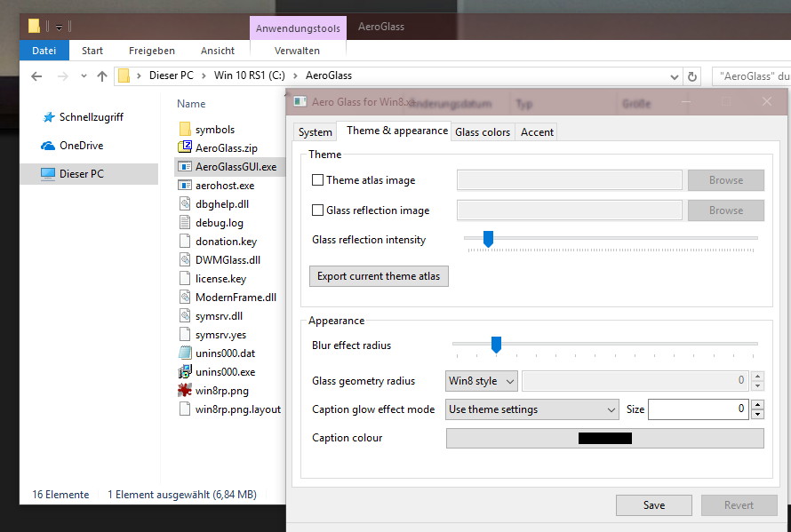Increase caption glow Size with up arrow
The image size is (791, 532).
tap(758, 404)
